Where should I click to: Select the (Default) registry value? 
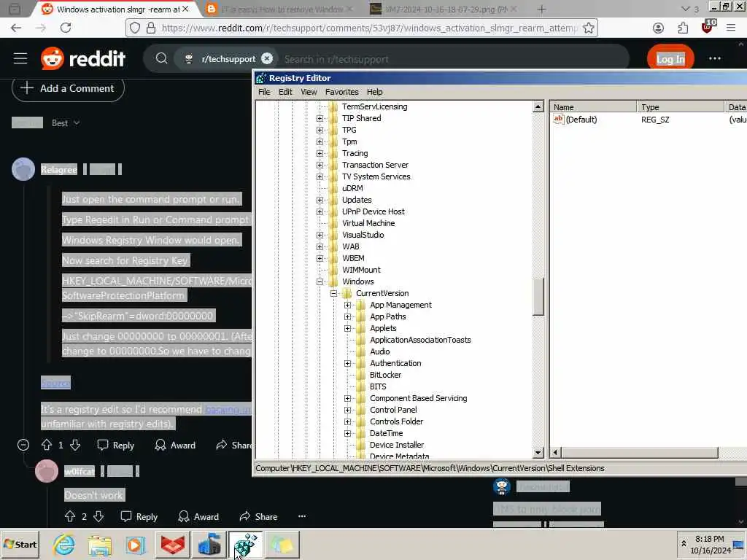581,120
